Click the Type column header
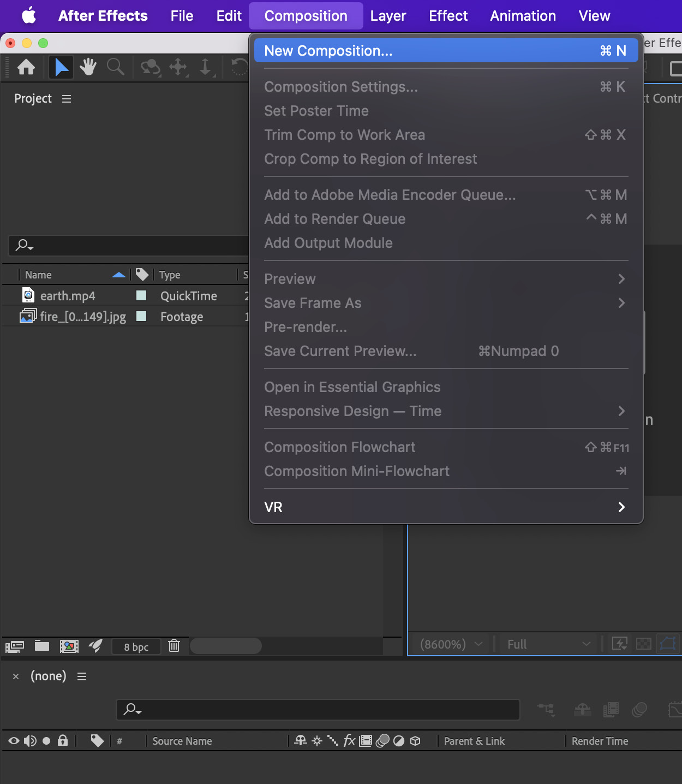 (x=170, y=275)
